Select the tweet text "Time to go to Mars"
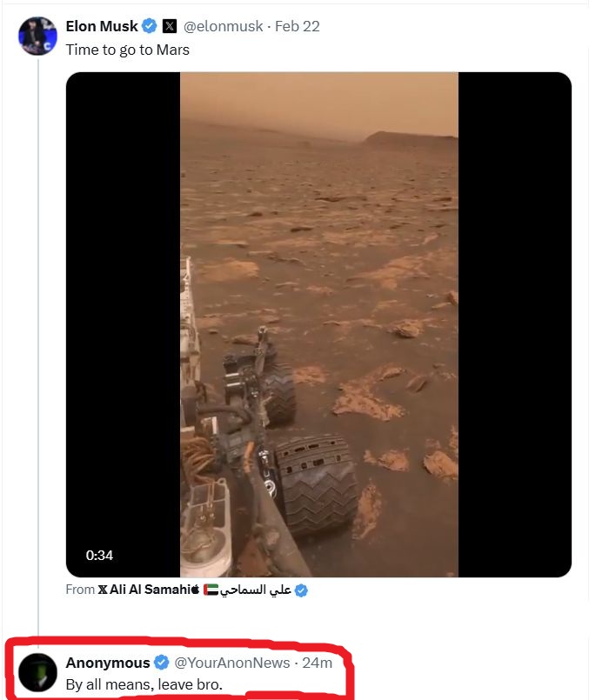The image size is (609, 700). [128, 50]
